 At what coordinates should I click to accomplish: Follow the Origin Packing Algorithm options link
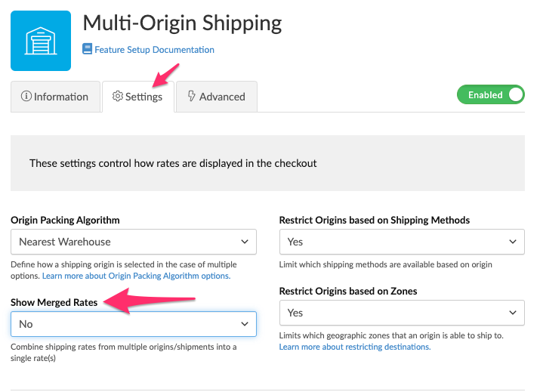pos(137,276)
